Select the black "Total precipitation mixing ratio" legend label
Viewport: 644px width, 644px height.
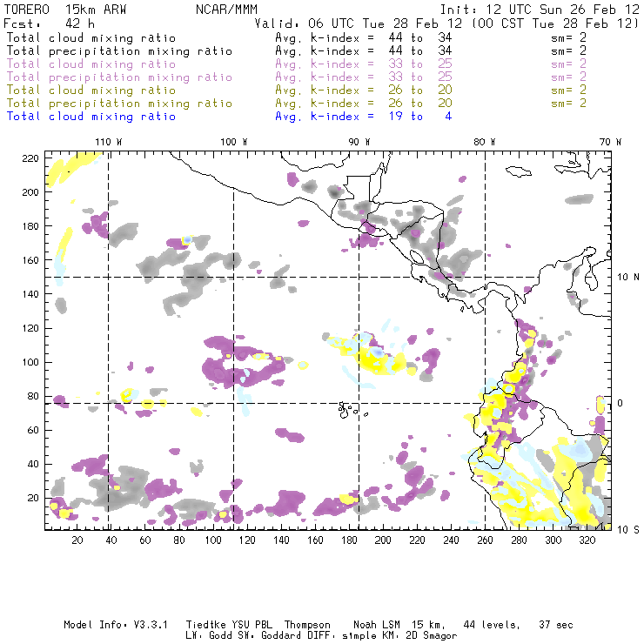119,51
